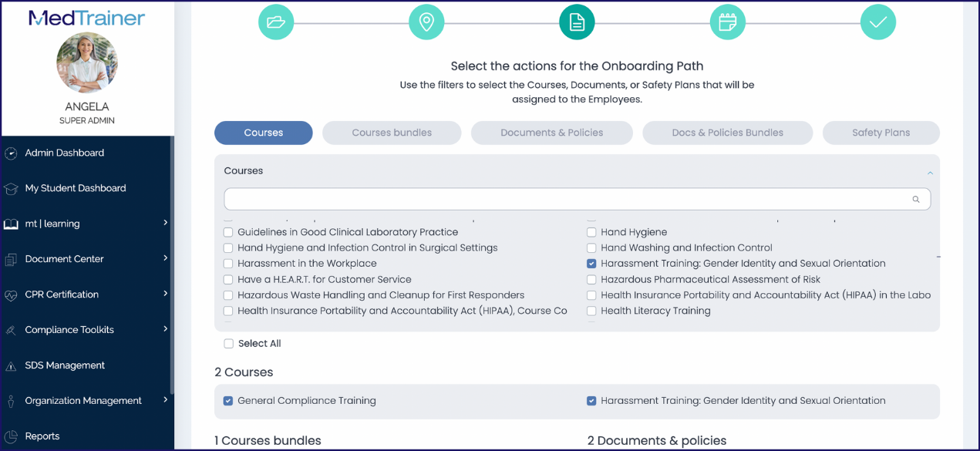Uncheck Harassment Training: Gender Identity in course list
This screenshot has height=451, width=980.
tap(591, 264)
